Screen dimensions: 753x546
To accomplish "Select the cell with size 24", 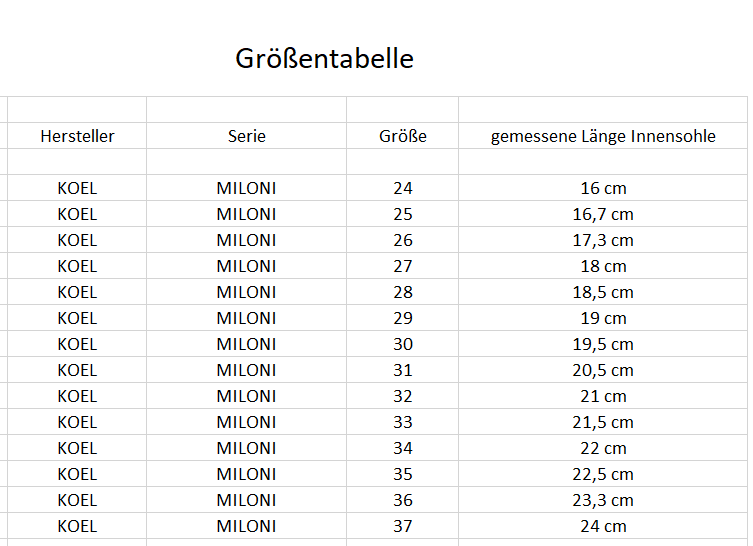I will [402, 188].
